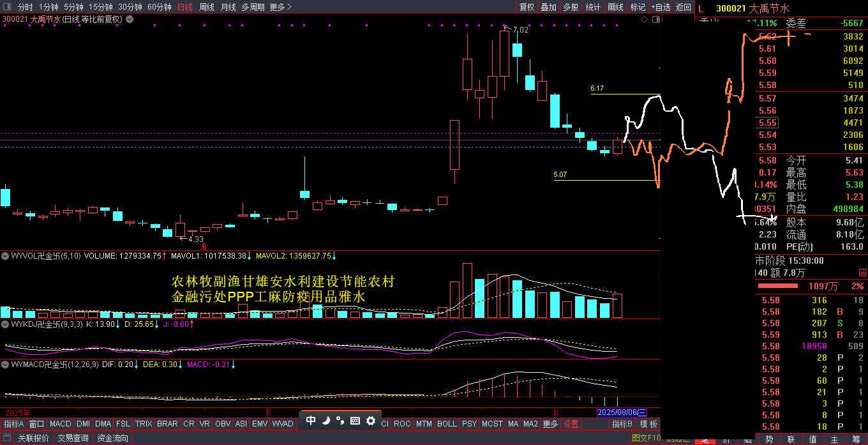This screenshot has width=868, height=445.
Task: Select FSL indicator tab
Action: 123,424
